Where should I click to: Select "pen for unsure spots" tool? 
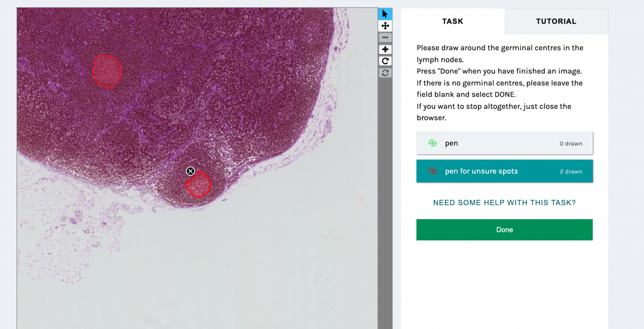click(x=505, y=171)
